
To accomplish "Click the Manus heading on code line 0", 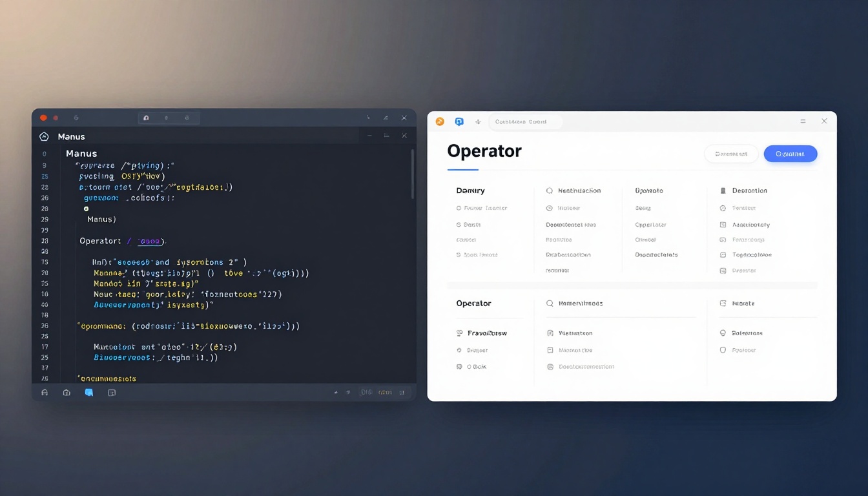I will click(81, 154).
